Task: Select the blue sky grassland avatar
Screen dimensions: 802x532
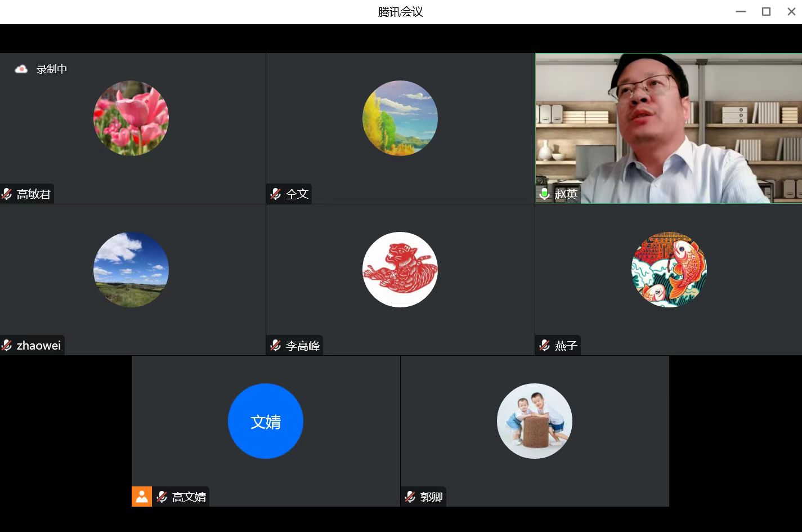Action: [x=131, y=270]
